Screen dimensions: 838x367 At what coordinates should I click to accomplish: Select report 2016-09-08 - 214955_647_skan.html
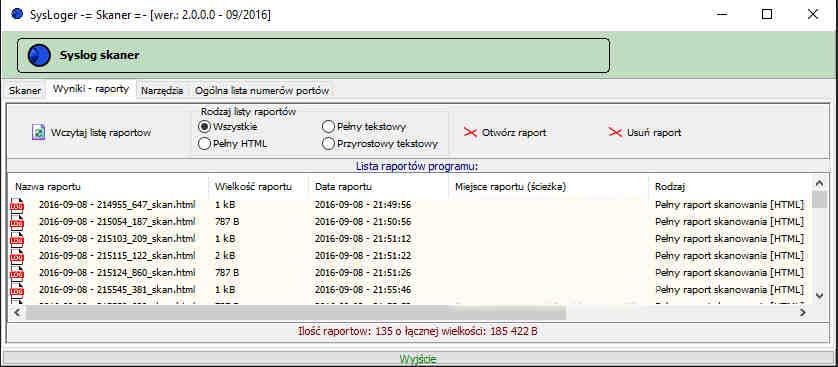pos(117,205)
